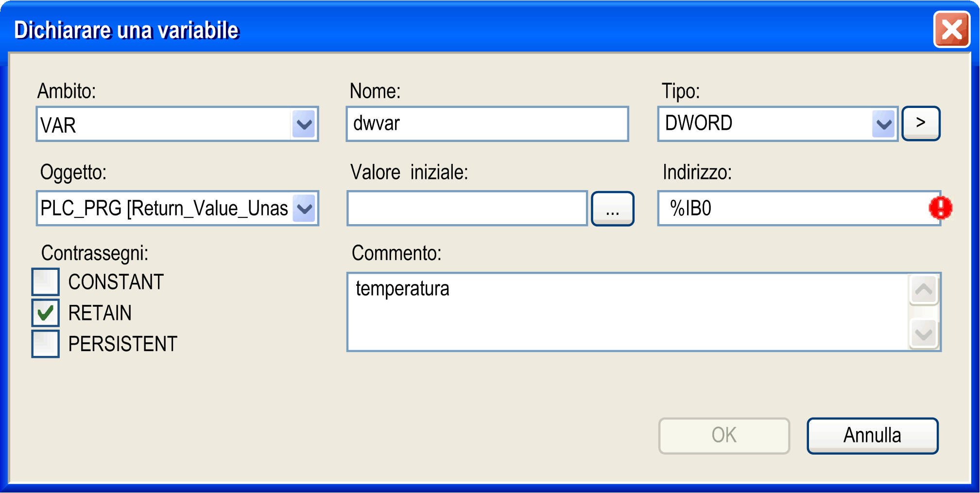Click the up scroll arrow of Commento box
This screenshot has height=493, width=980.
click(x=923, y=290)
